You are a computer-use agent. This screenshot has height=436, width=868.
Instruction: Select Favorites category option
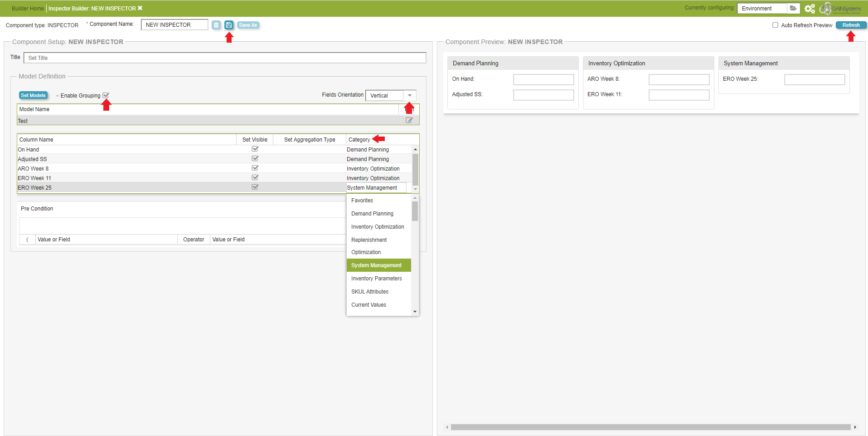(362, 201)
